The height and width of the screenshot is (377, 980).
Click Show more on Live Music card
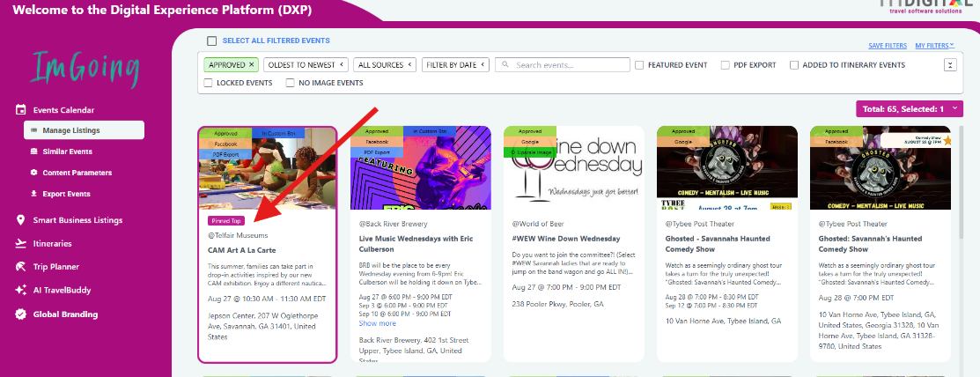378,324
